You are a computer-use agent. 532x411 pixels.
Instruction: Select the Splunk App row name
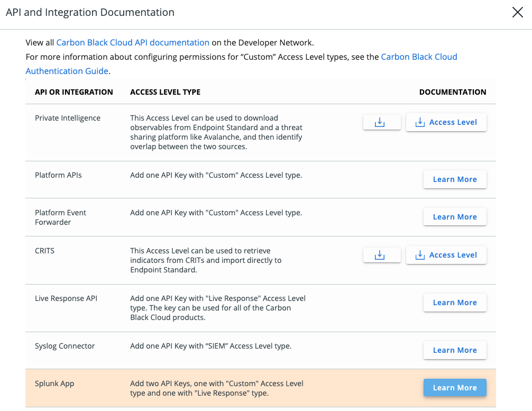click(x=54, y=383)
